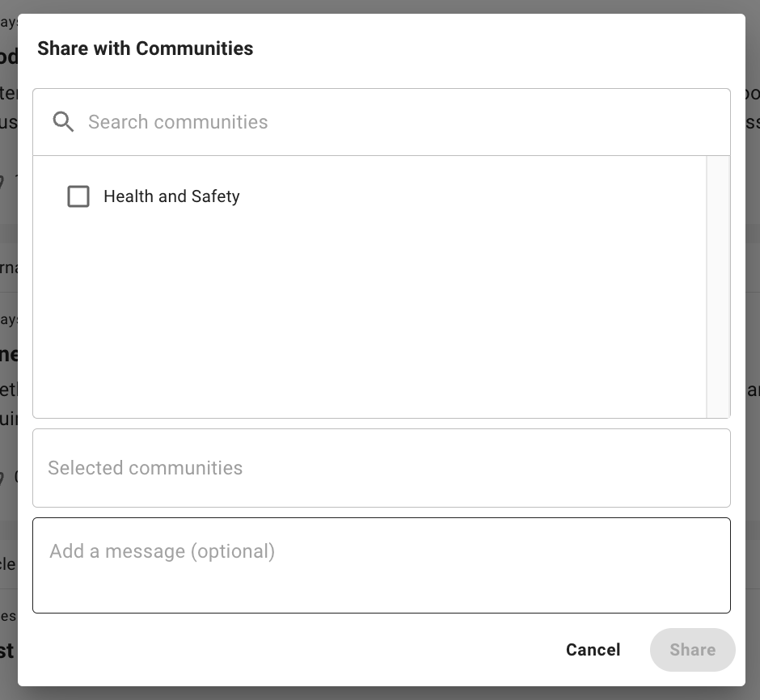Click the Health and Safety community label
The width and height of the screenshot is (760, 700).
pos(171,196)
